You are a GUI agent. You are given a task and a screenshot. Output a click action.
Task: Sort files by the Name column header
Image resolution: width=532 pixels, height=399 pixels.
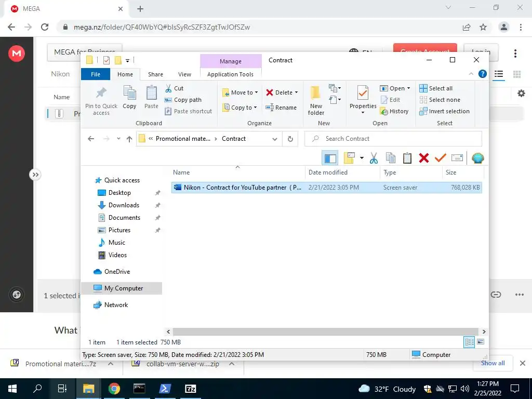pos(238,172)
